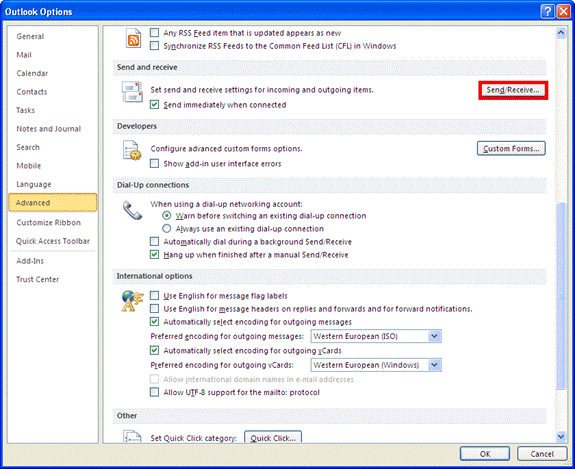Viewport: 575px width, 469px height.
Task: Open the Trust Center category
Action: pyautogui.click(x=38, y=279)
